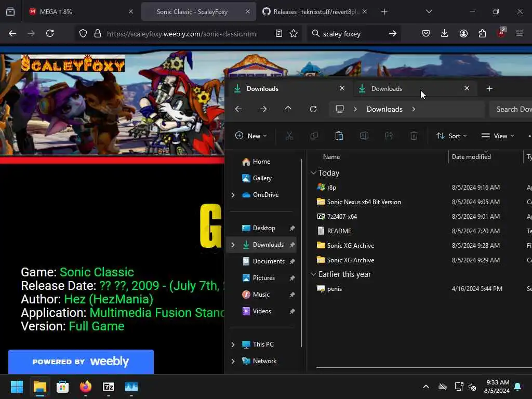Toggle Firefox reader view icon
This screenshot has width=532, height=399.
(x=279, y=33)
